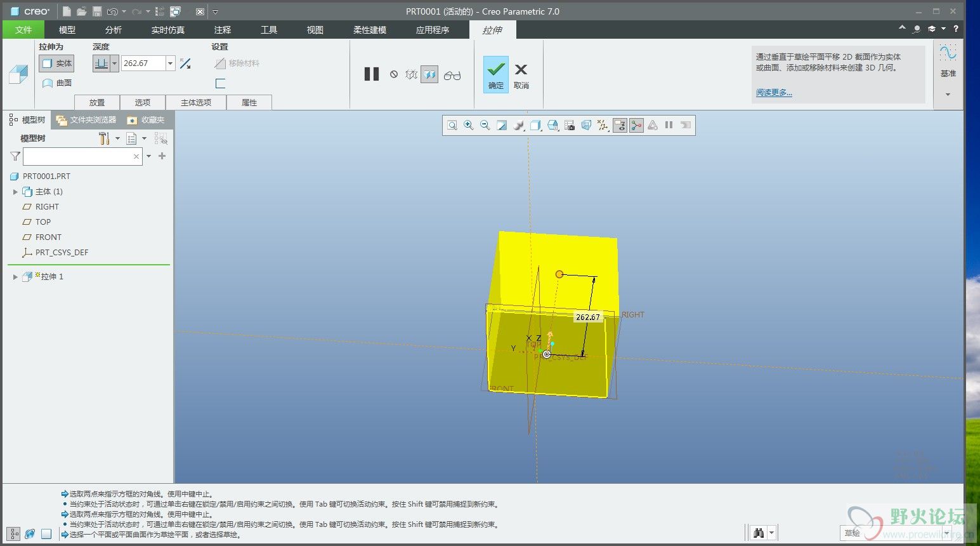Image resolution: width=980 pixels, height=546 pixels.
Task: Click the repaint screen icon
Action: pyautogui.click(x=502, y=125)
